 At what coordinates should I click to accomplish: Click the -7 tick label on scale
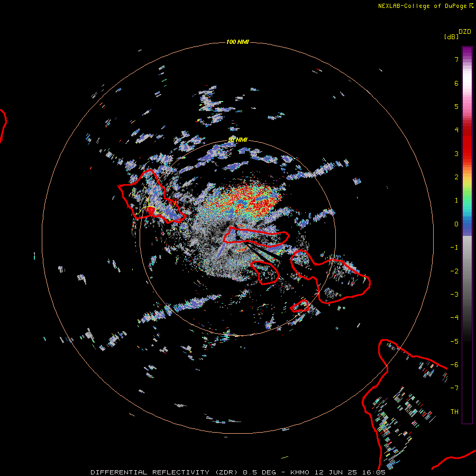pos(454,388)
